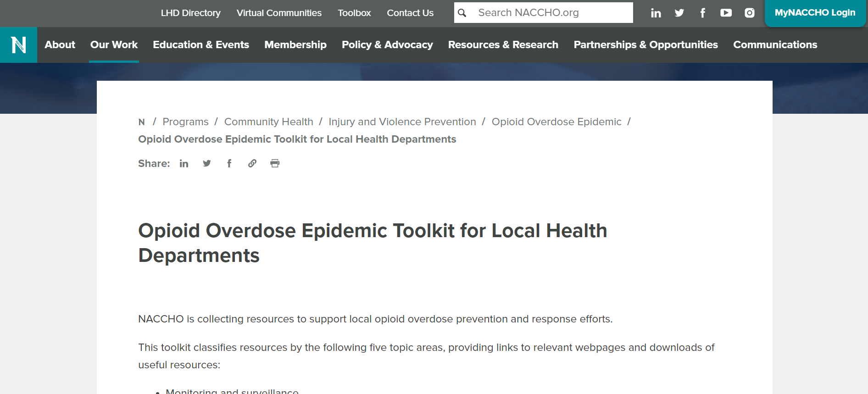This screenshot has height=394, width=868.
Task: Copy page link via chain icon
Action: pyautogui.click(x=252, y=163)
